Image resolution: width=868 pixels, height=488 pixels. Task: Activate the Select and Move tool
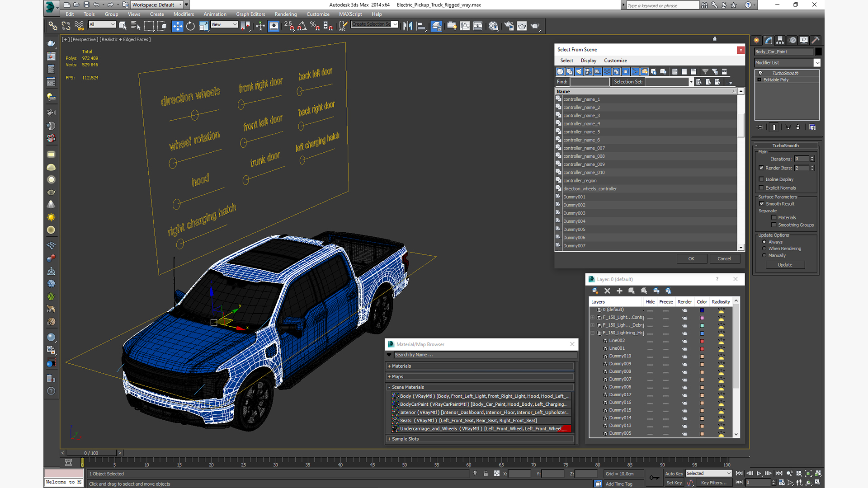[x=177, y=26]
